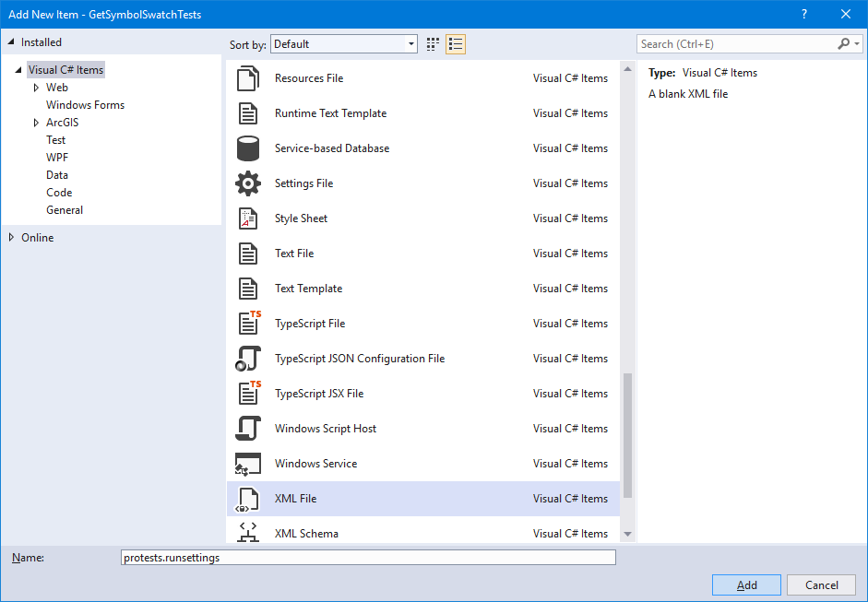Select the Windows Service template icon

[247, 463]
